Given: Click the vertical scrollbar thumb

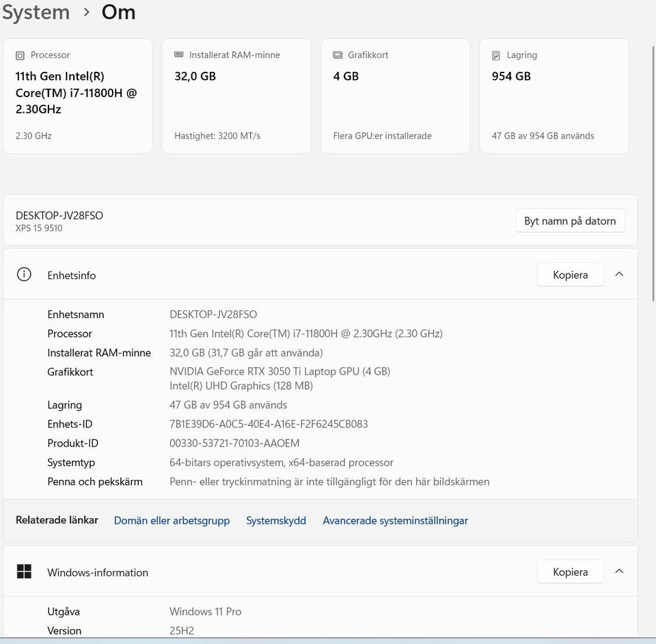Looking at the screenshot, I should click(653, 174).
